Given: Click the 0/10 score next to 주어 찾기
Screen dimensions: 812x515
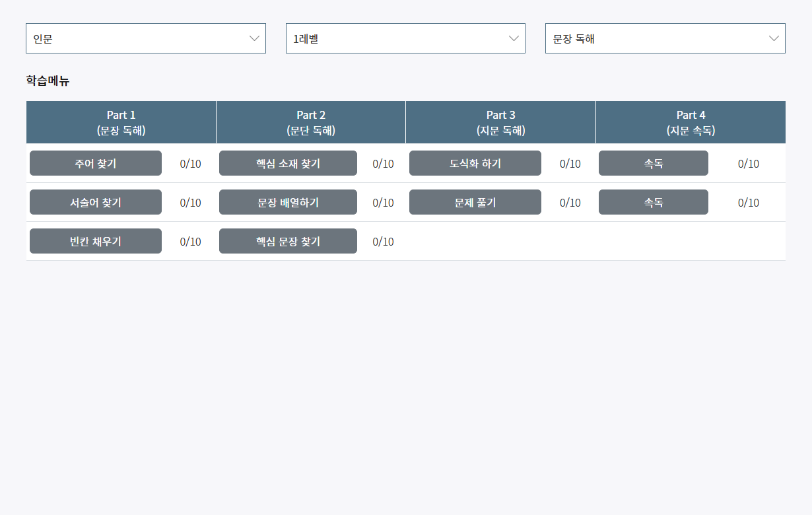Looking at the screenshot, I should [189, 164].
